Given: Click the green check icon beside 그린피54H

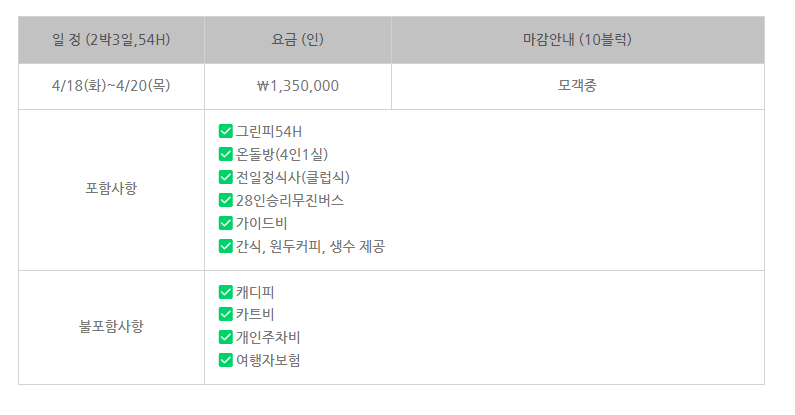Looking at the screenshot, I should point(226,131).
